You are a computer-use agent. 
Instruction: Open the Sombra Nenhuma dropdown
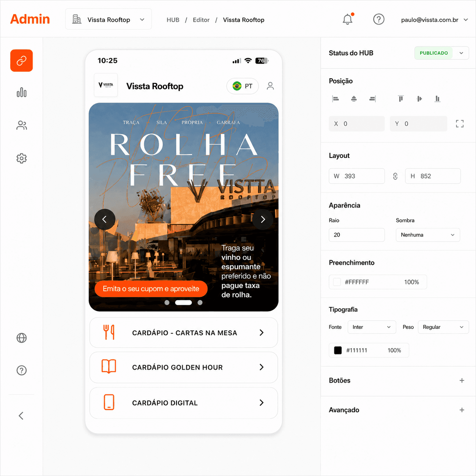[428, 235]
